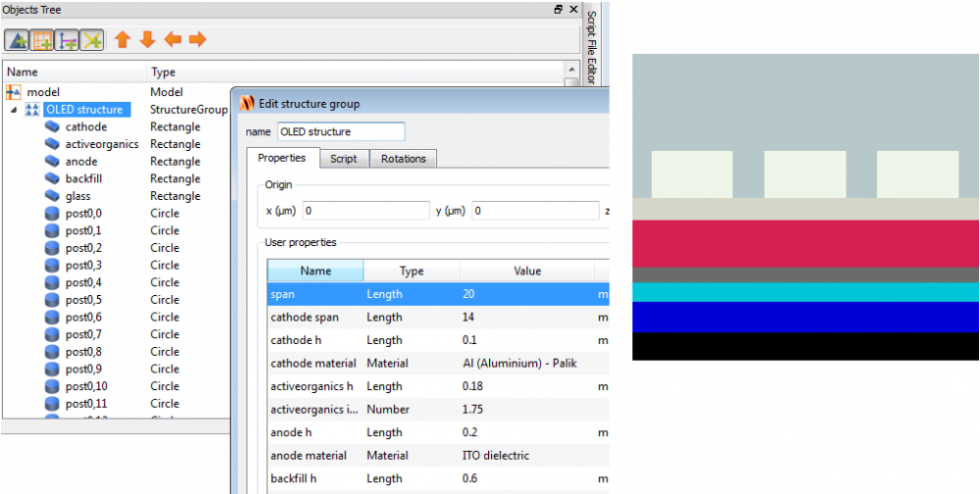
Task: Click the name field containing OLED structure
Action: point(340,131)
